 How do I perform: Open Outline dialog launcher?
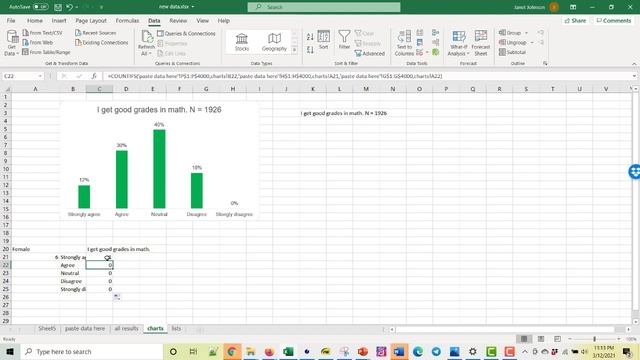point(545,63)
